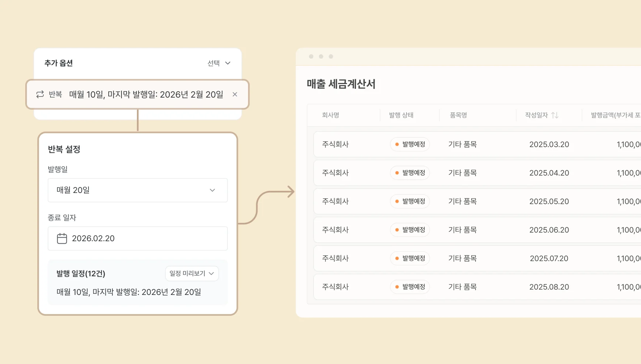Image resolution: width=641 pixels, height=364 pixels.
Task: Toggle the 발행예정 status on the 2025.03.20 row
Action: [x=410, y=144]
